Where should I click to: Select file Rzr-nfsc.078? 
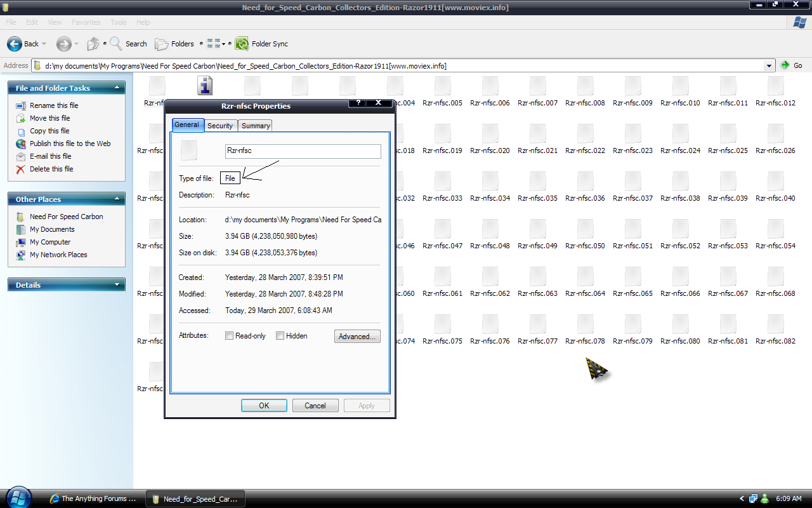(x=585, y=330)
